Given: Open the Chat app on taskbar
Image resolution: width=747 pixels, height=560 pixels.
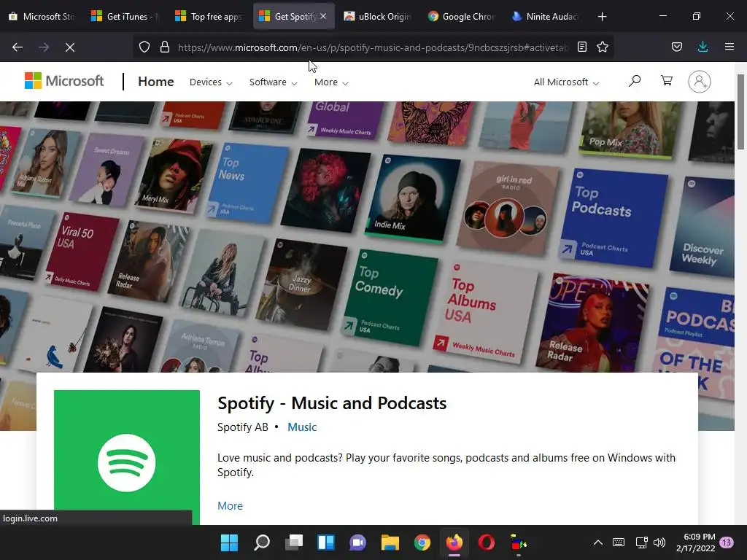Looking at the screenshot, I should point(357,542).
